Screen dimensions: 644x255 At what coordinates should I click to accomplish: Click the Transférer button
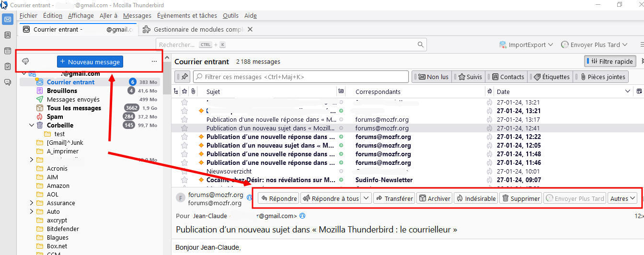click(x=394, y=198)
